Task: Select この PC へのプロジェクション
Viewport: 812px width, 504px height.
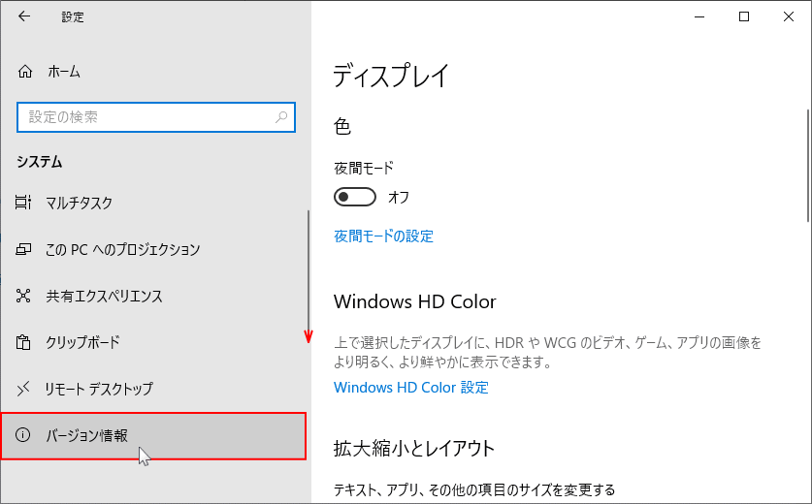Action: coord(154,249)
